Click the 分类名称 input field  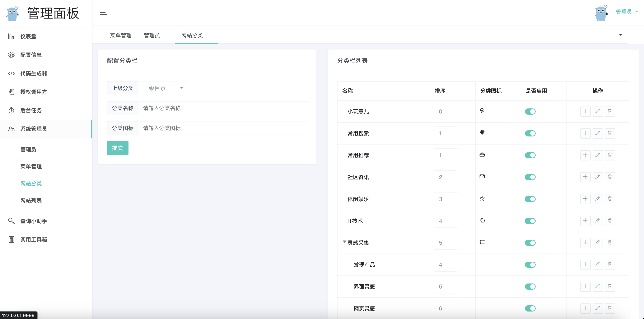pos(222,108)
